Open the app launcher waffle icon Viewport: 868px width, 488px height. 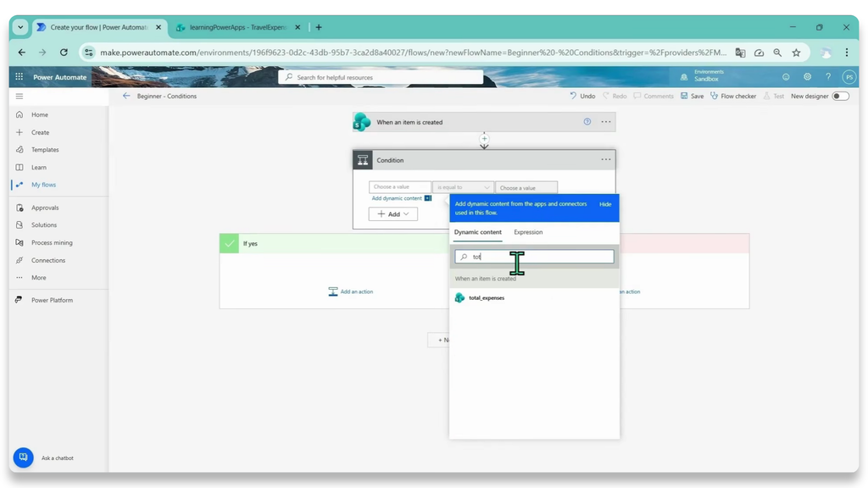[19, 77]
